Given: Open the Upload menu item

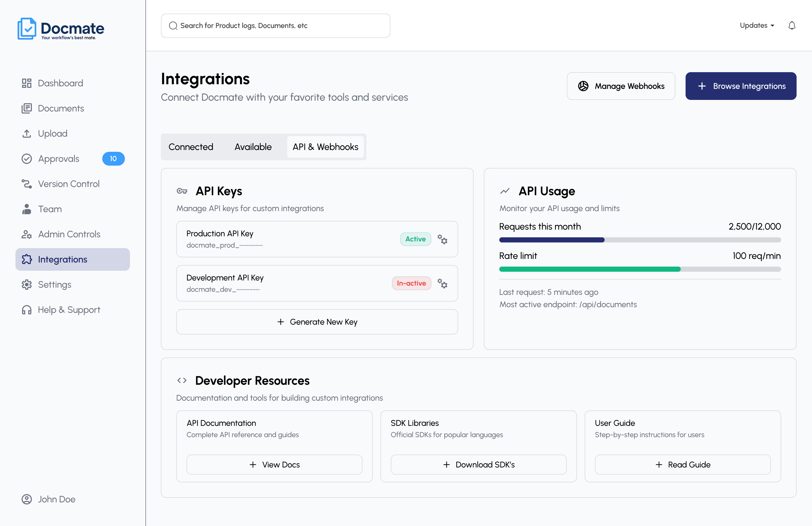Looking at the screenshot, I should (x=73, y=133).
